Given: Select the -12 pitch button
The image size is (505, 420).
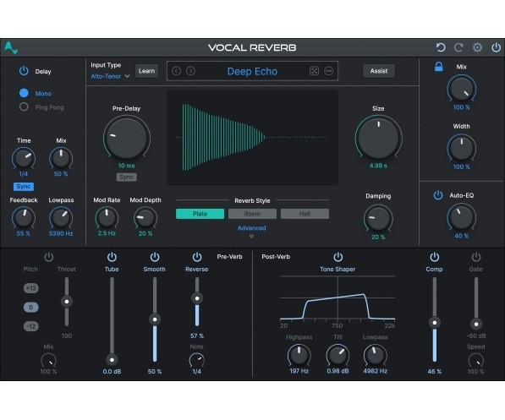Looking at the screenshot, I should 31,326.
